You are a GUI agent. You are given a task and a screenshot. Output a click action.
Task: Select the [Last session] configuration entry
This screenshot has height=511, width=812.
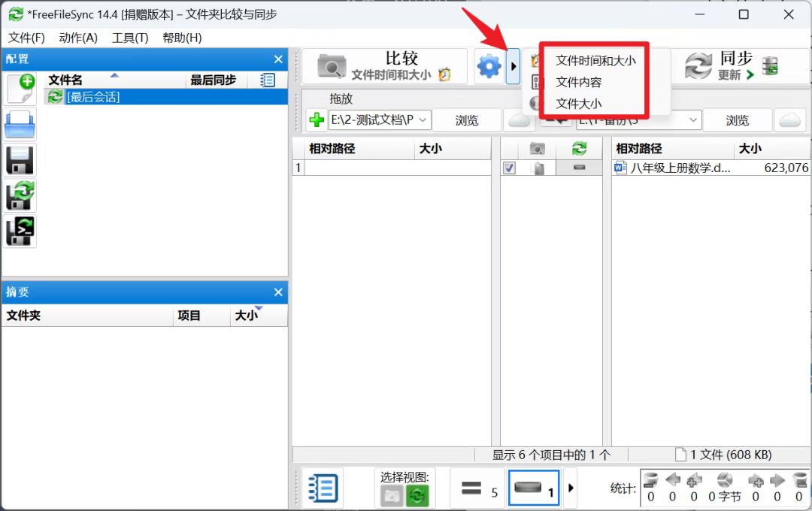[x=165, y=97]
